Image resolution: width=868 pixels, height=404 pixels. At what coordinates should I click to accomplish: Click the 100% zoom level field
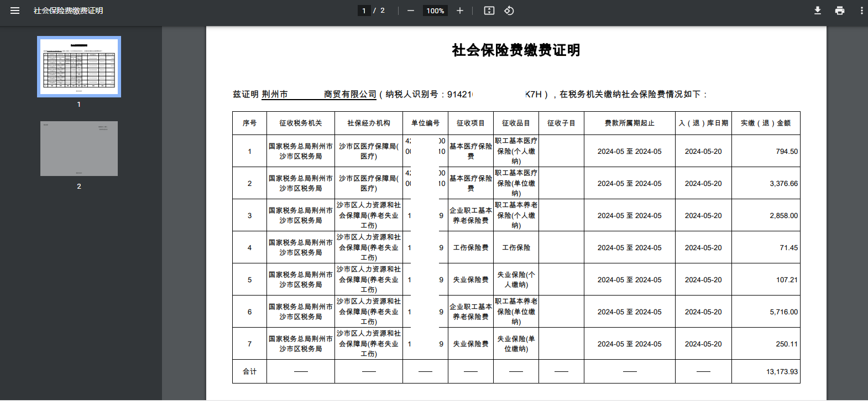[x=435, y=11]
